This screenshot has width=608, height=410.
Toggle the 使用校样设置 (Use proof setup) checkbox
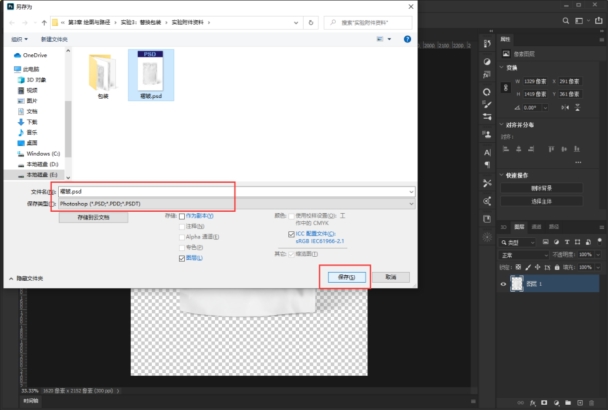[291, 216]
